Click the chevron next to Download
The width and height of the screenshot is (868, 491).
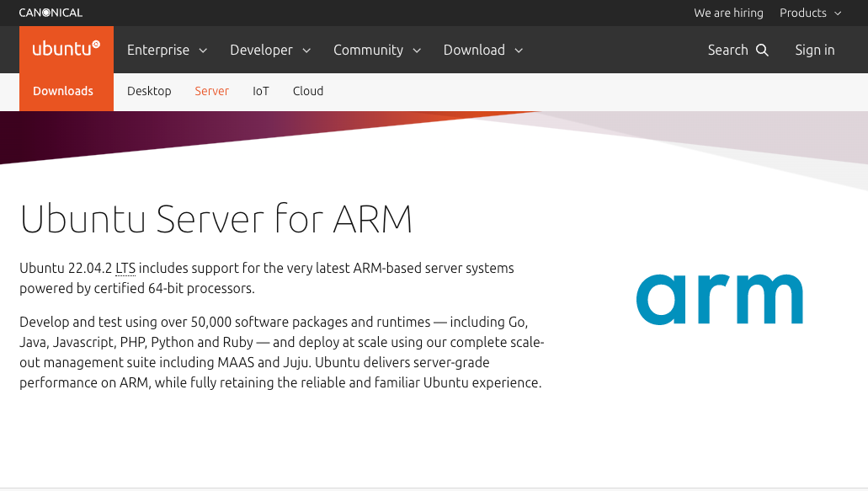519,51
